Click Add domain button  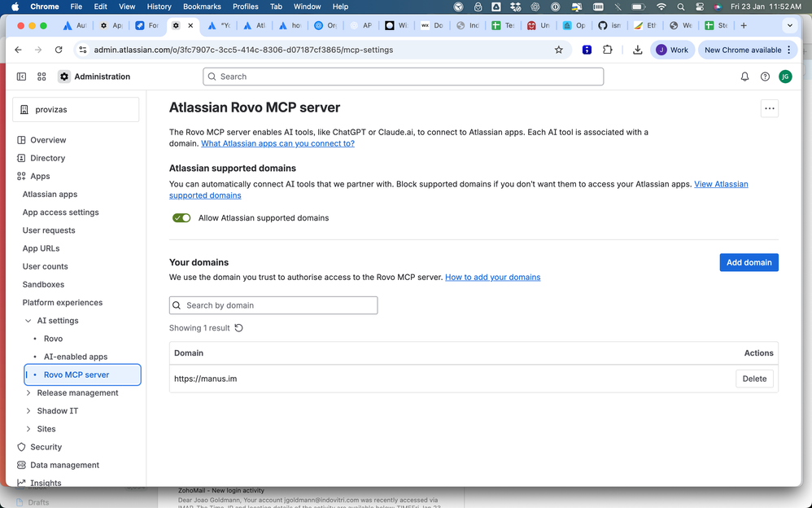tap(749, 262)
